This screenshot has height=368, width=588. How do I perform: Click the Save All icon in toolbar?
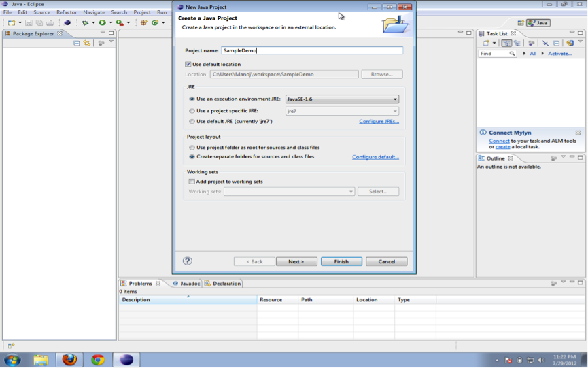coord(39,23)
